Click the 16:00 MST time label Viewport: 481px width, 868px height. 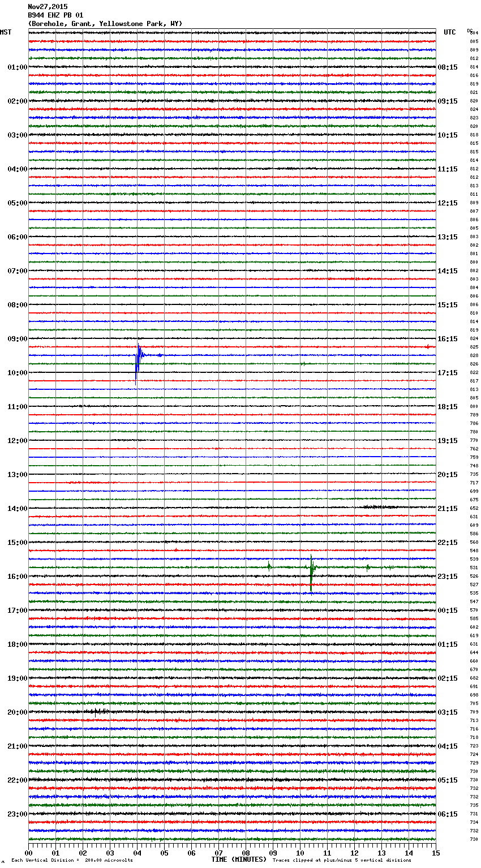click(18, 577)
